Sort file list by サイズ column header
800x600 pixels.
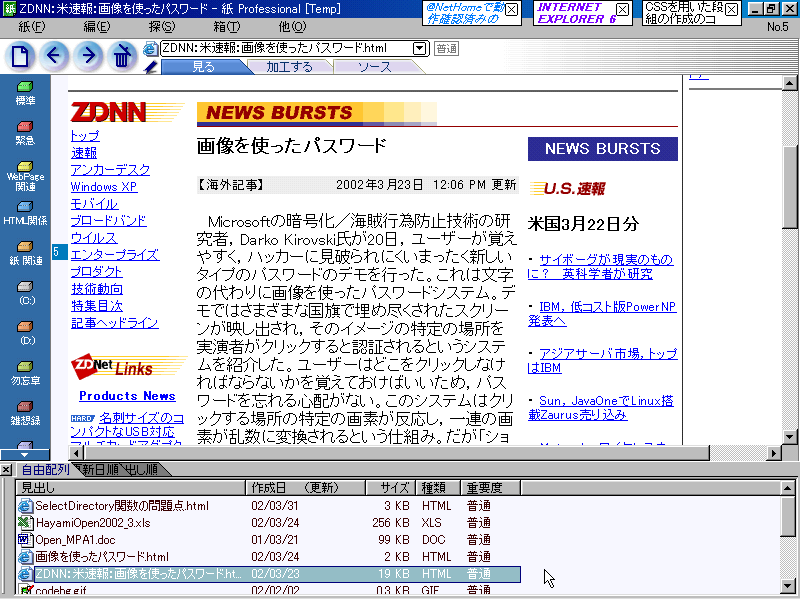tap(394, 488)
